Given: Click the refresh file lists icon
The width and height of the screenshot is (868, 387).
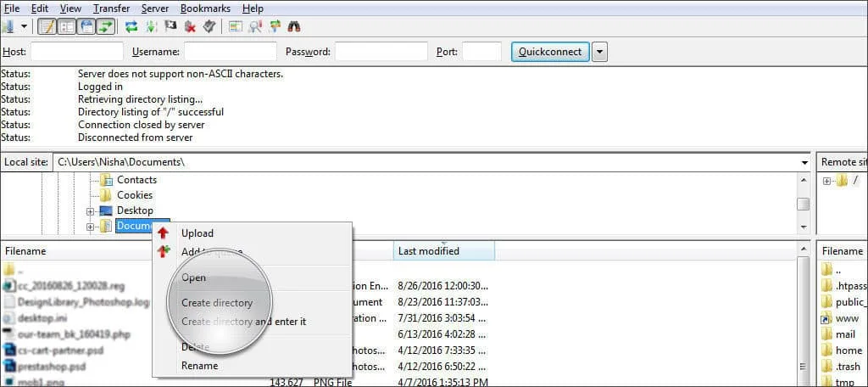Looking at the screenshot, I should pyautogui.click(x=131, y=26).
